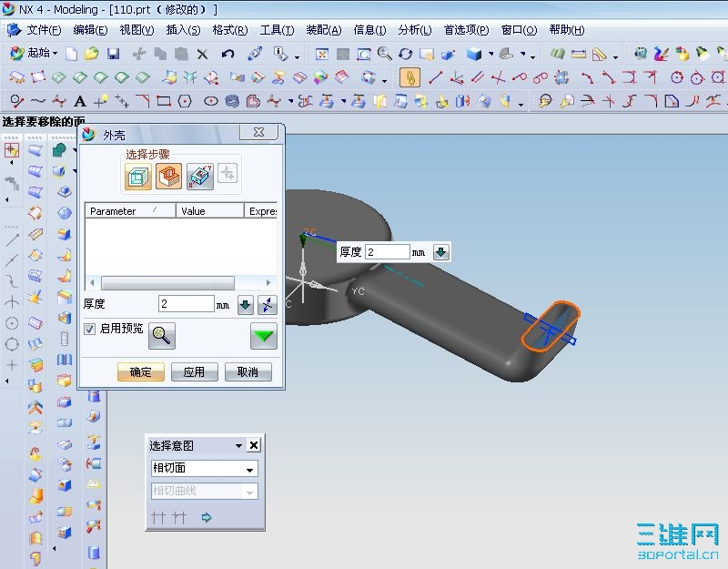Open the 插入(S) menu
The width and height of the screenshot is (728, 569).
pyautogui.click(x=184, y=30)
